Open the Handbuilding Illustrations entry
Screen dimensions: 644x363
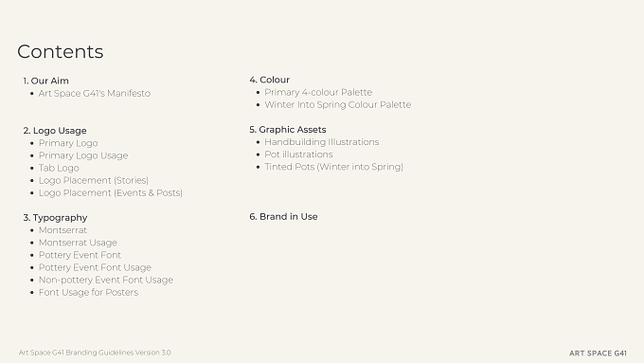[x=322, y=142]
